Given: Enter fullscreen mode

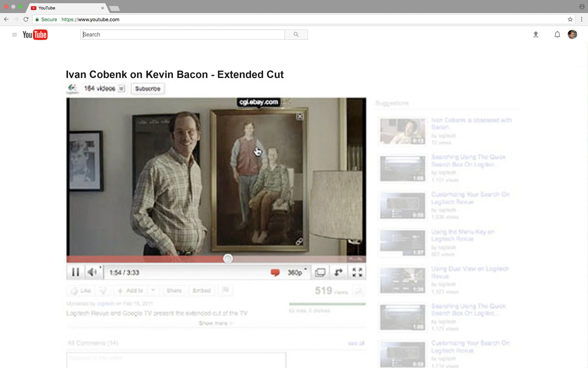Looking at the screenshot, I should pos(357,272).
